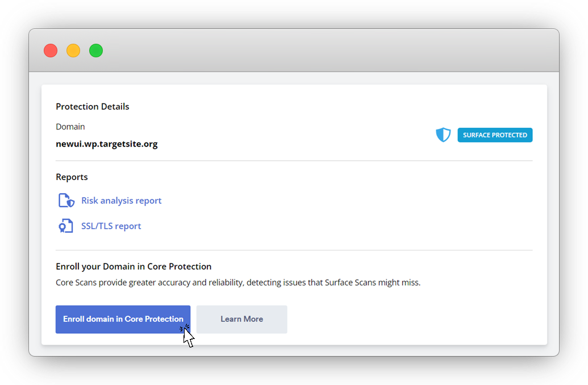Maximize the window with the green button
Viewport: 588px width, 385px height.
pyautogui.click(x=96, y=51)
